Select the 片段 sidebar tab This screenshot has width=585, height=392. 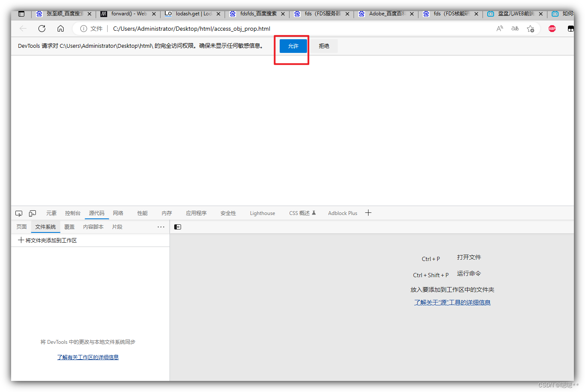[x=117, y=227]
